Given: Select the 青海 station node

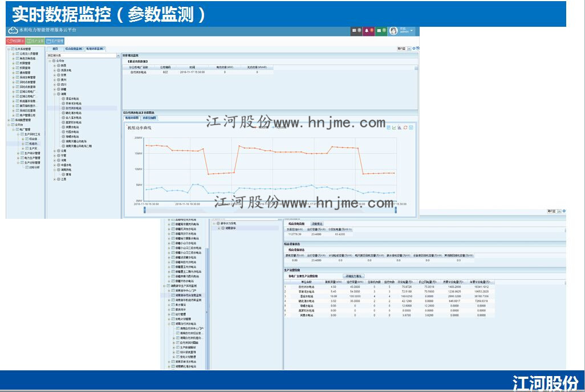Looking at the screenshot, I should 68,174.
